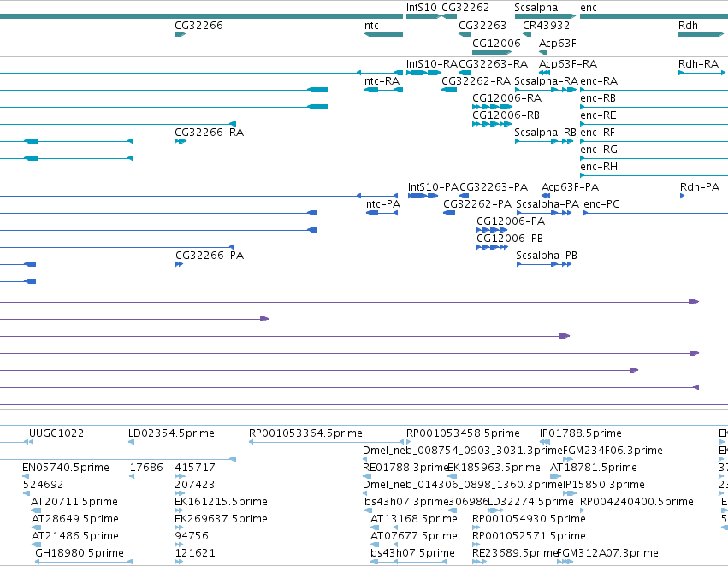The width and height of the screenshot is (728, 566).
Task: Click the IP15850.3prime EST label
Action: coord(604,486)
